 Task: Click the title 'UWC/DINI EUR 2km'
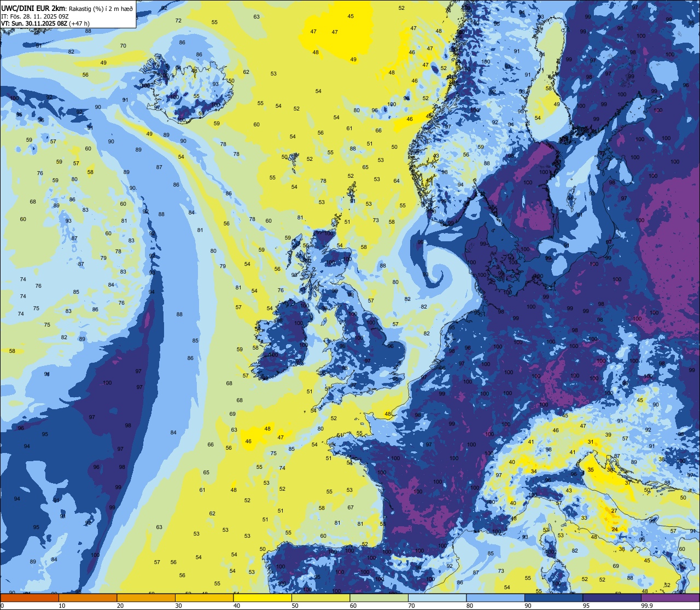(34, 8)
